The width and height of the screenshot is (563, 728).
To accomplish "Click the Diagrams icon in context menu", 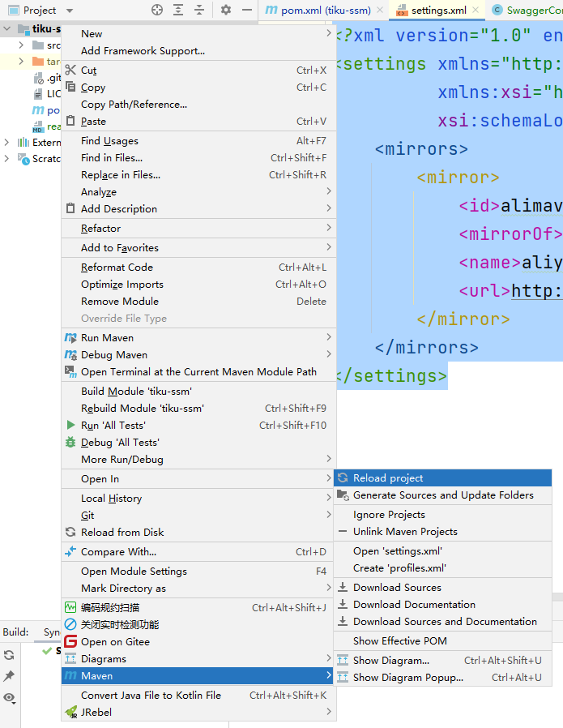I will point(70,658).
